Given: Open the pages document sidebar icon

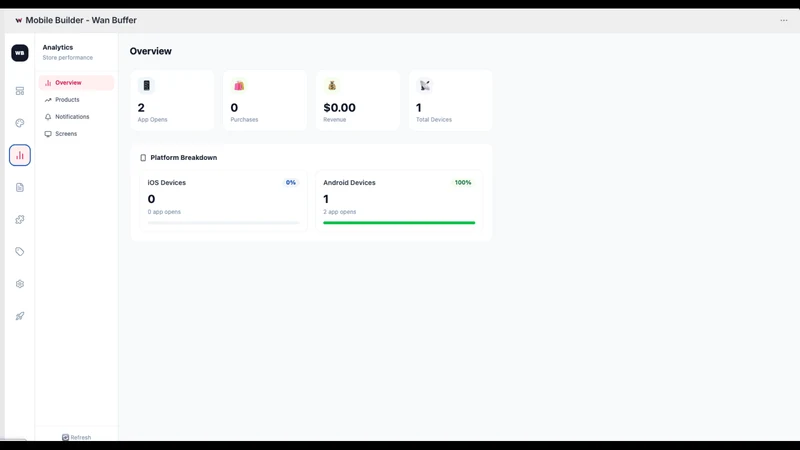Looking at the screenshot, I should (x=20, y=187).
